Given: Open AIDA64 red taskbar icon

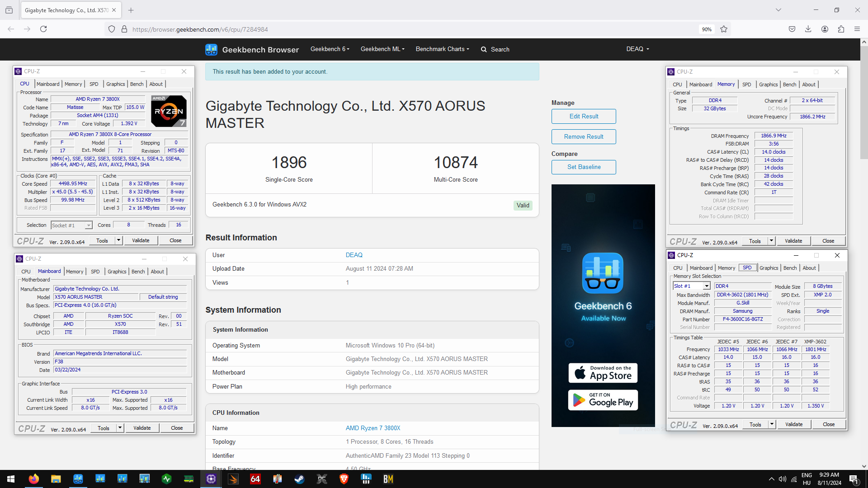Looking at the screenshot, I should click(255, 479).
